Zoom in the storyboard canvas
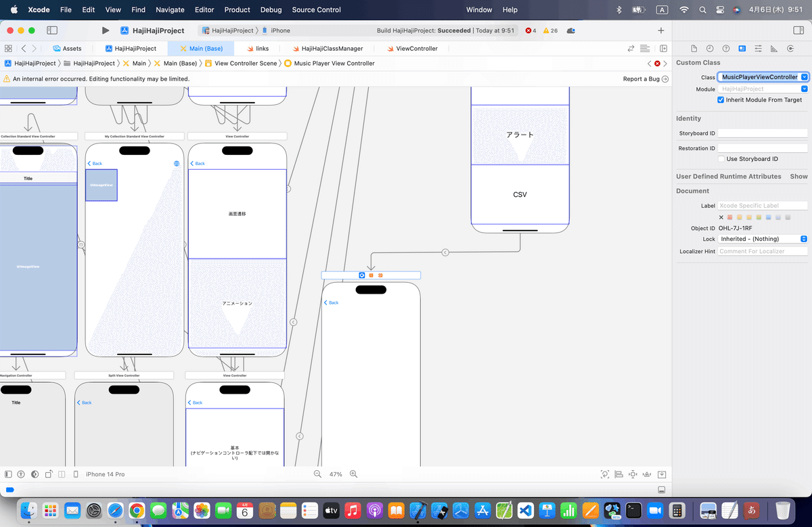The image size is (812, 527). (x=353, y=474)
